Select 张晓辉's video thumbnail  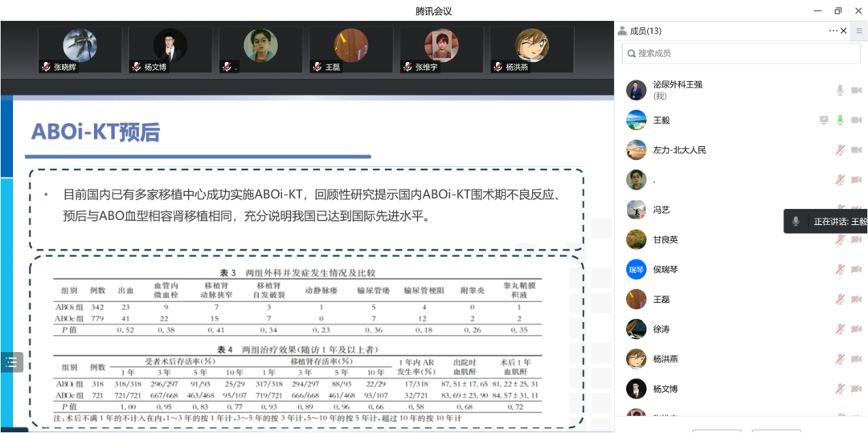pos(80,50)
